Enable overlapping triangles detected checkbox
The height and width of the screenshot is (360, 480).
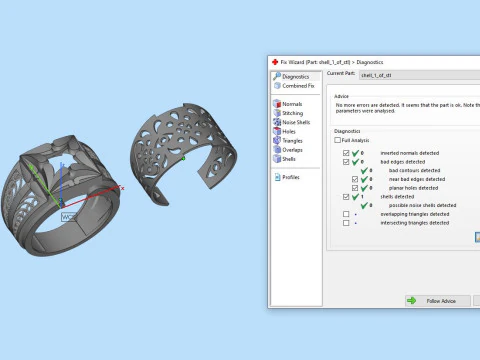346,214
